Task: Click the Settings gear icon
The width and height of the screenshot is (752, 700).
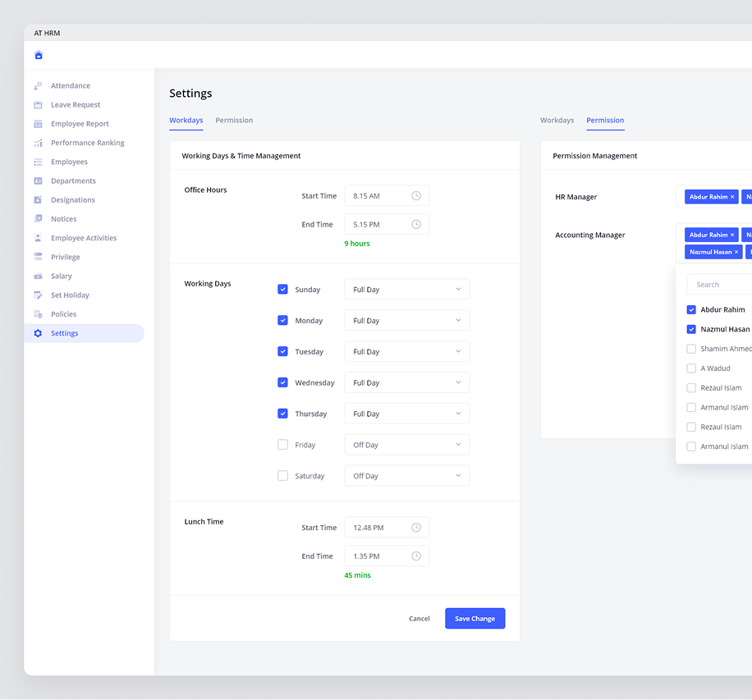Action: coord(38,333)
